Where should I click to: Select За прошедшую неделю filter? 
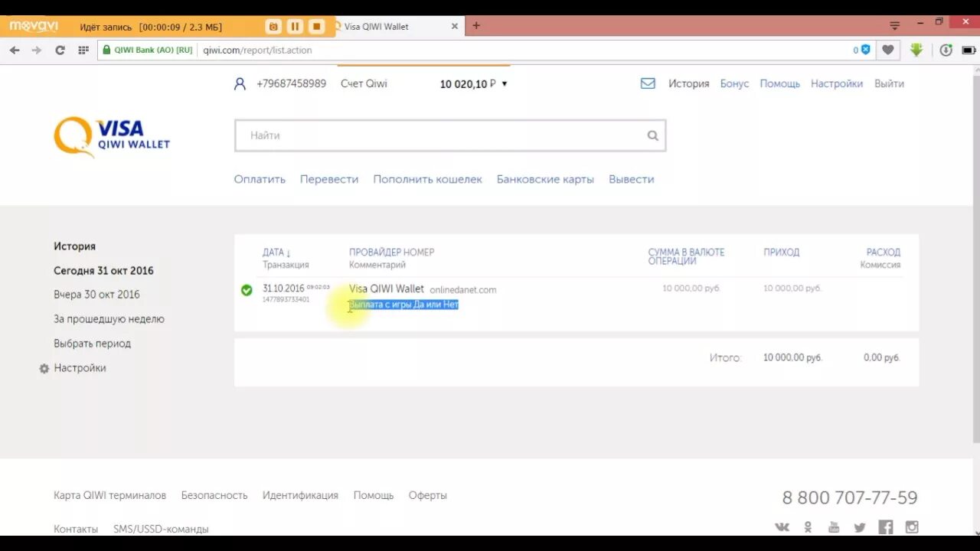tap(109, 319)
